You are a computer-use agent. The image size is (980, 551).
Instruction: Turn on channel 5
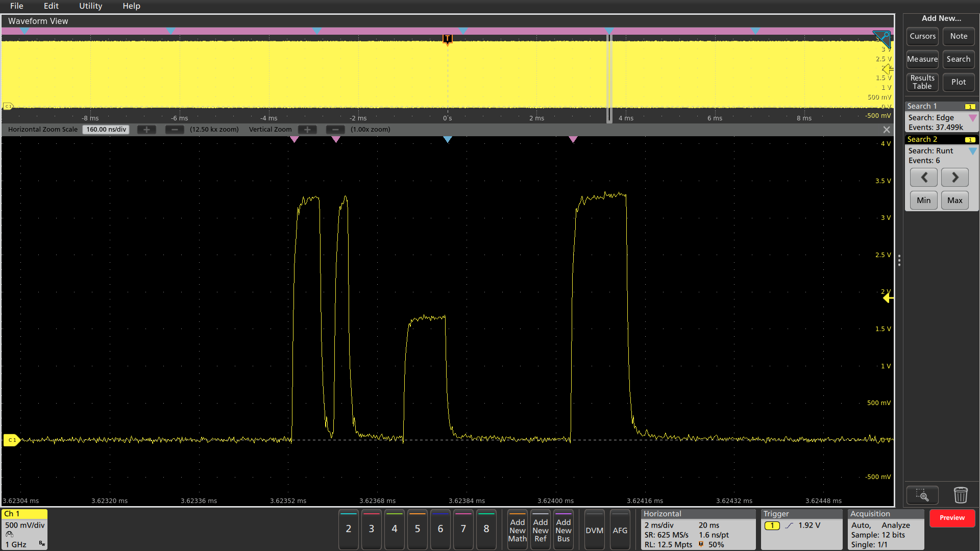tap(418, 529)
